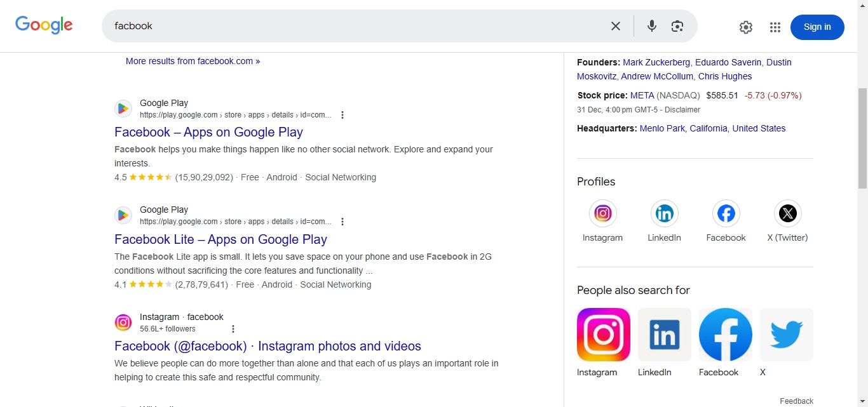Open 'Facebook Lite – Apps on Google Play' result

[220, 239]
